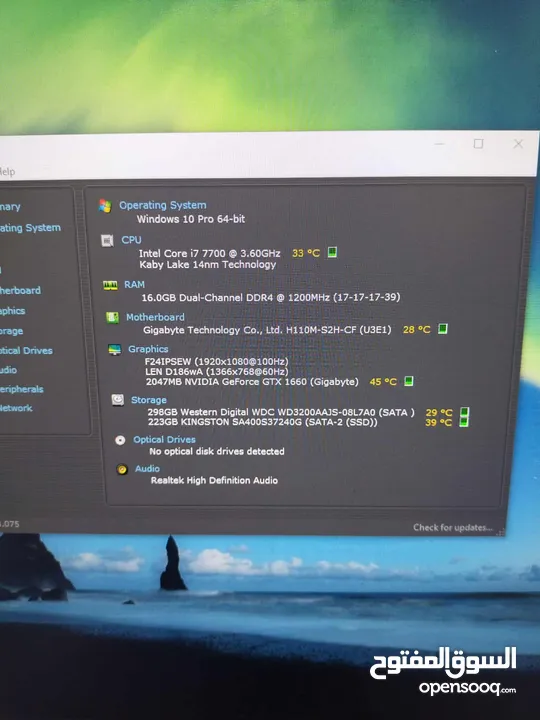Click the 298GB Western Digital drive line
Viewport: 540px width, 720px height.
(x=281, y=412)
